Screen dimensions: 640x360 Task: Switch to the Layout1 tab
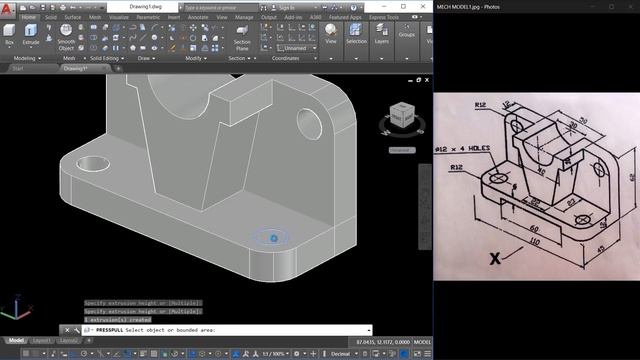pos(41,340)
